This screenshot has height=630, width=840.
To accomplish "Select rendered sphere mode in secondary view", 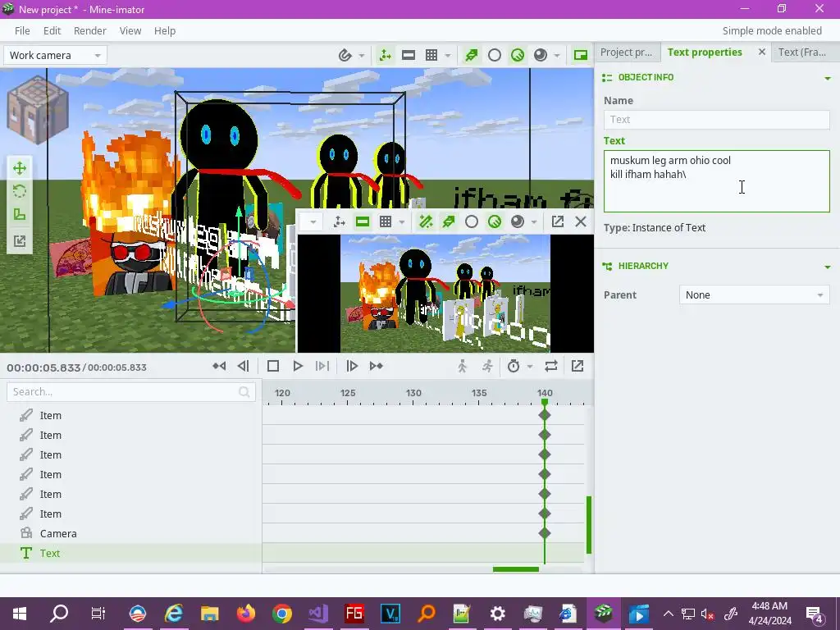I will point(518,221).
